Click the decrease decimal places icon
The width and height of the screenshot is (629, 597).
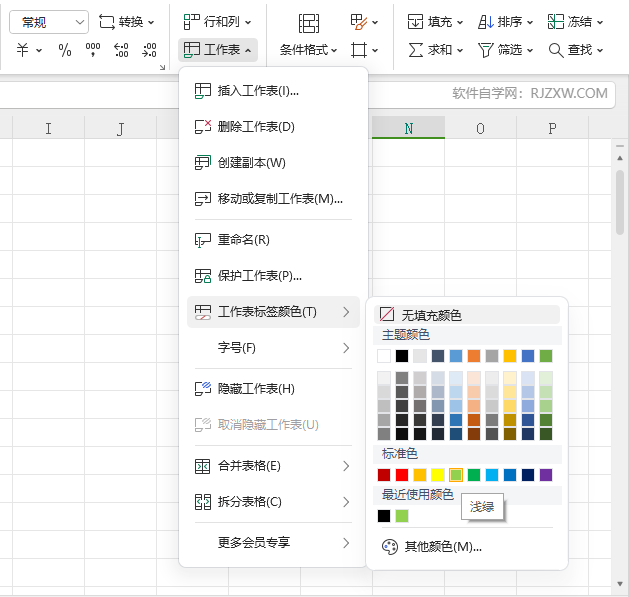tap(149, 50)
